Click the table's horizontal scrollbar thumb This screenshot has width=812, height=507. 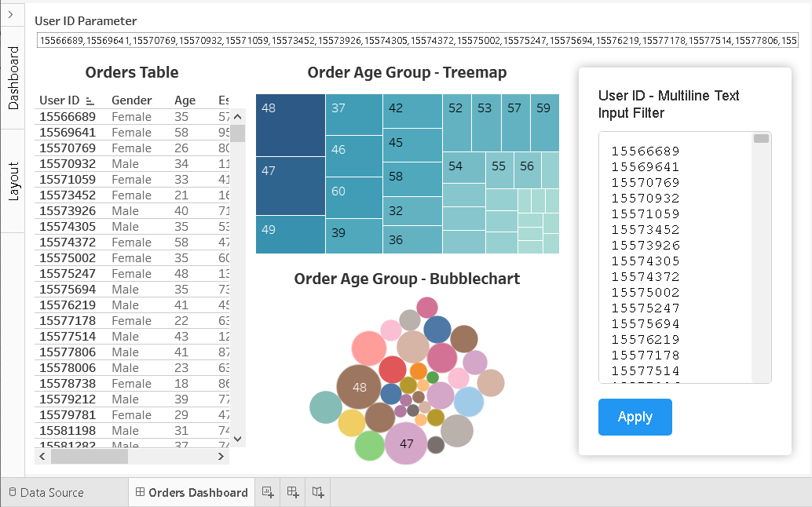tap(89, 456)
